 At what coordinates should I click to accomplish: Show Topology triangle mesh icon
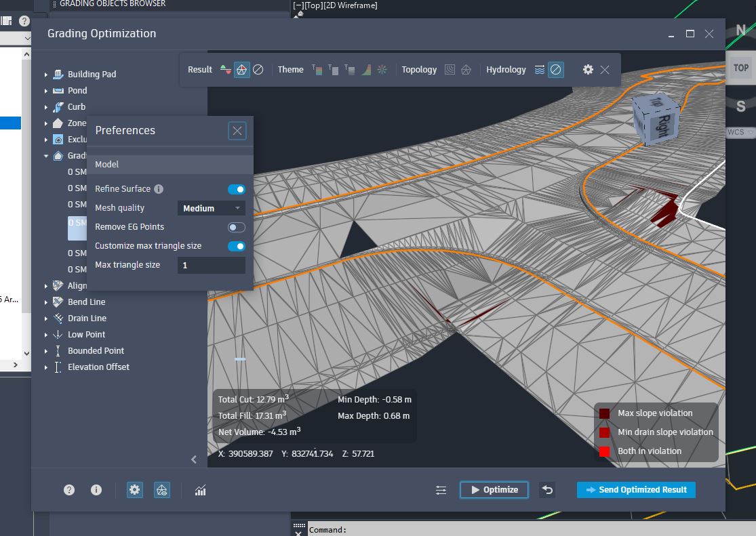(466, 69)
